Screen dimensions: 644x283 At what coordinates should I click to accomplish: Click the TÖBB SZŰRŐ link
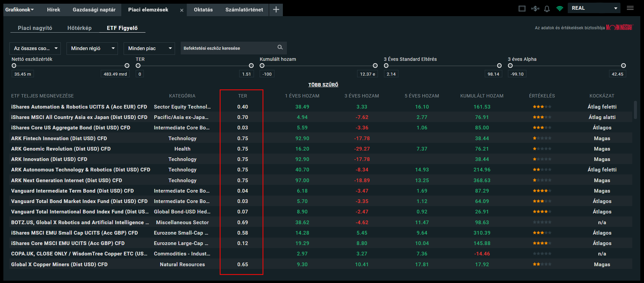[323, 85]
